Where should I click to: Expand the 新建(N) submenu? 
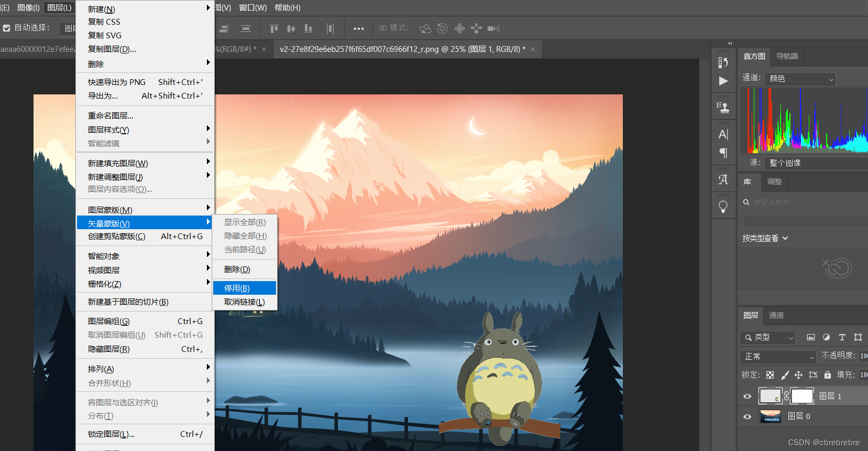tap(145, 9)
